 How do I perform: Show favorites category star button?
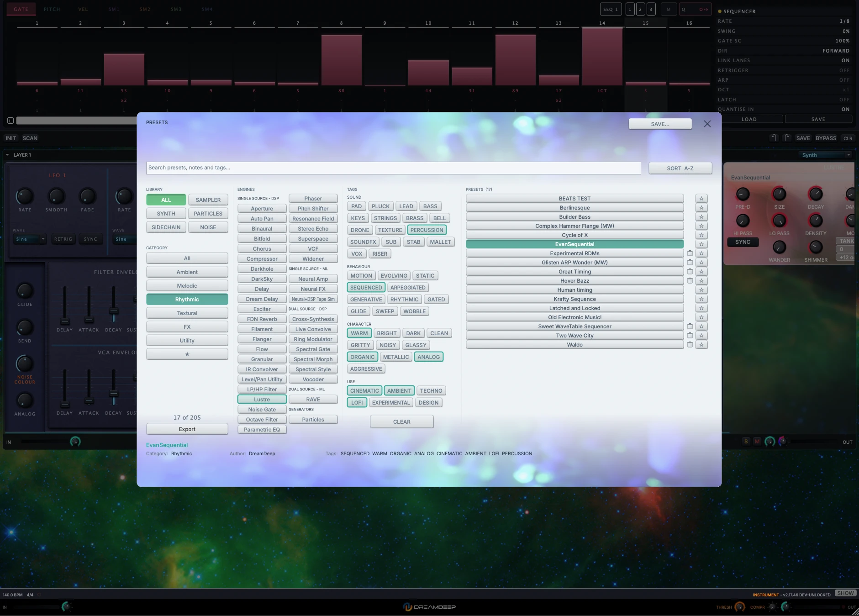click(187, 354)
